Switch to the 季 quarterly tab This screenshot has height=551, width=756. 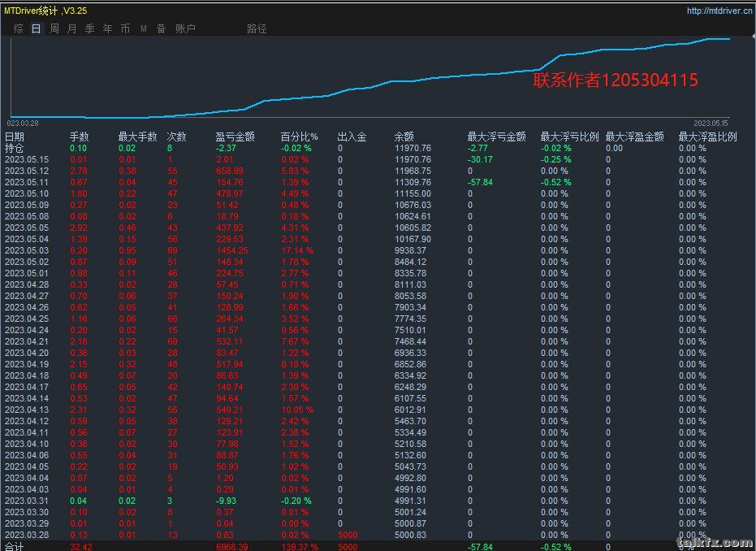(89, 28)
